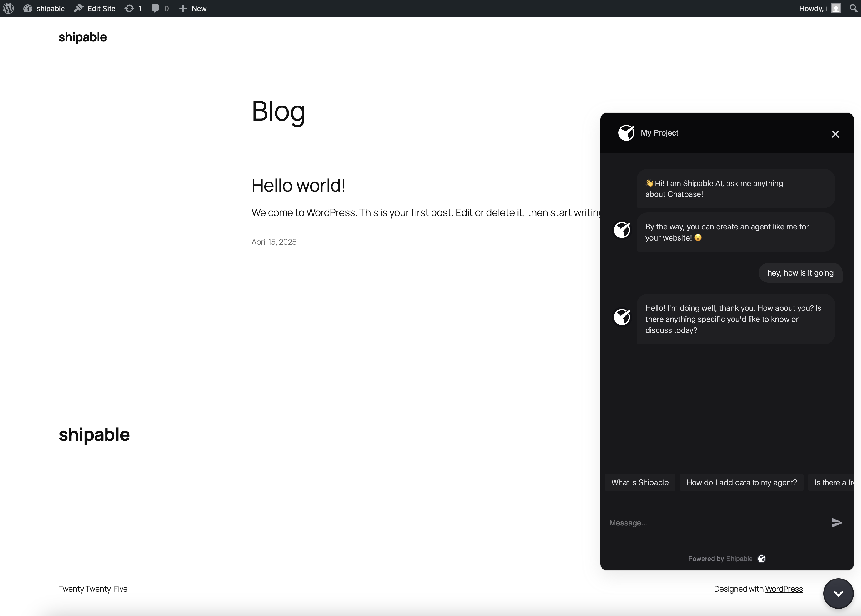Click the create an agent message bubble

coord(735,232)
